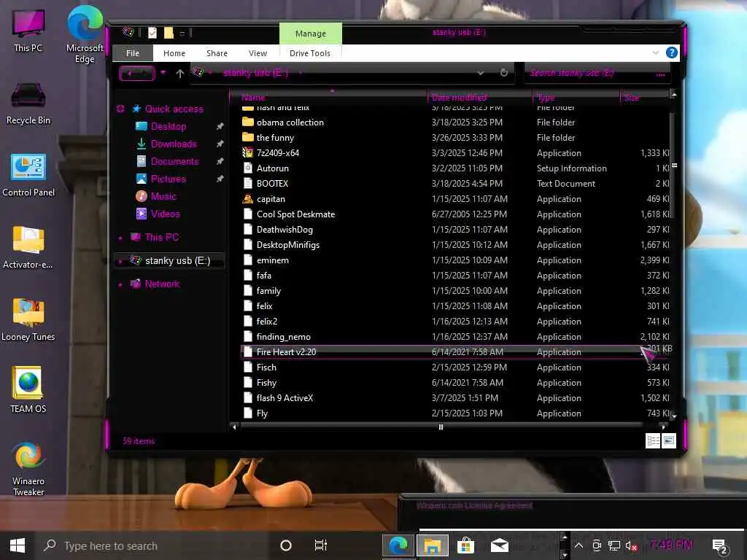The width and height of the screenshot is (747, 560).
Task: Show hidden system tray icons
Action: [578, 545]
